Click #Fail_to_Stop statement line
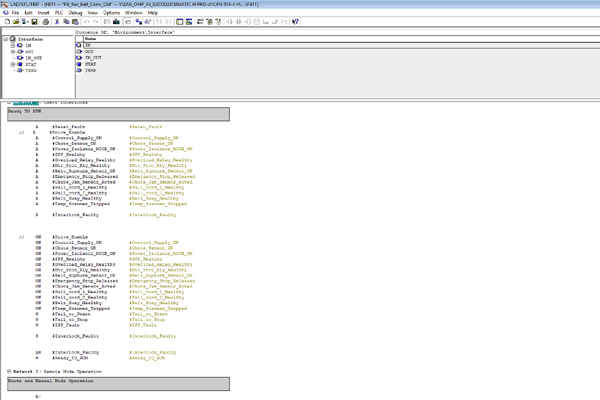 tap(70, 320)
